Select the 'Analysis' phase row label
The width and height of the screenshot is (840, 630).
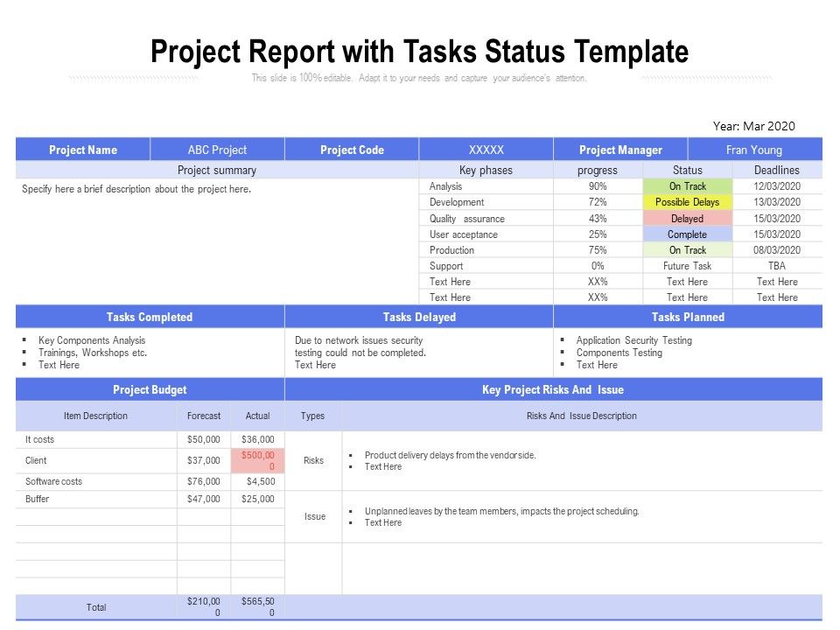(x=445, y=185)
